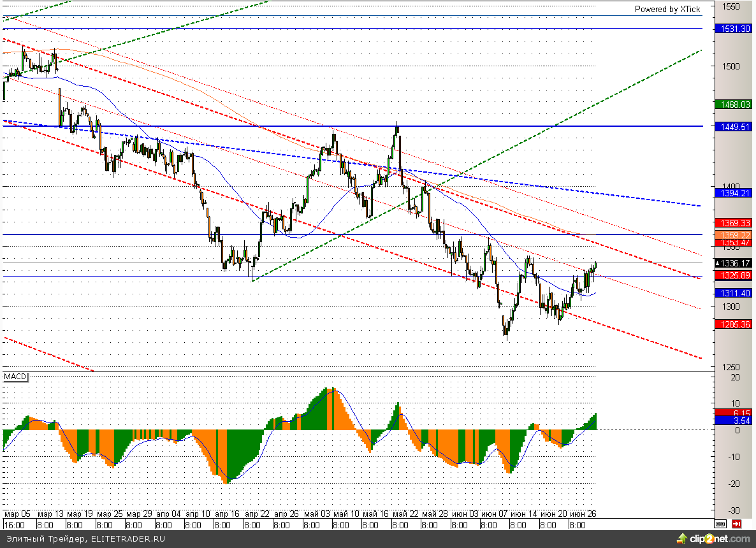Click the chain link icon below the chart
The width and height of the screenshot is (756, 548).
coord(720,524)
